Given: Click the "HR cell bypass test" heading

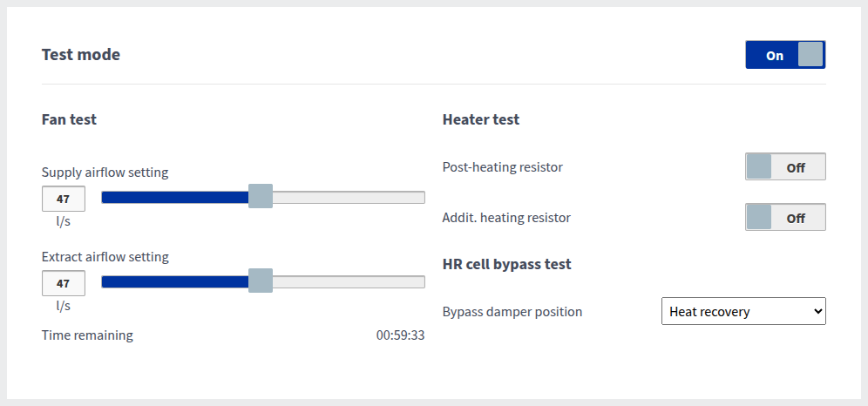Looking at the screenshot, I should [x=507, y=264].
